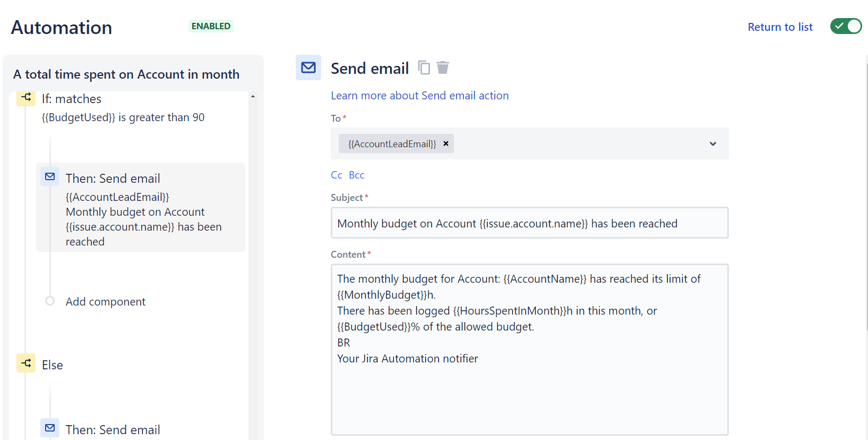The height and width of the screenshot is (440, 868).
Task: Click the envelope icon beside Send email heading
Action: coord(308,67)
